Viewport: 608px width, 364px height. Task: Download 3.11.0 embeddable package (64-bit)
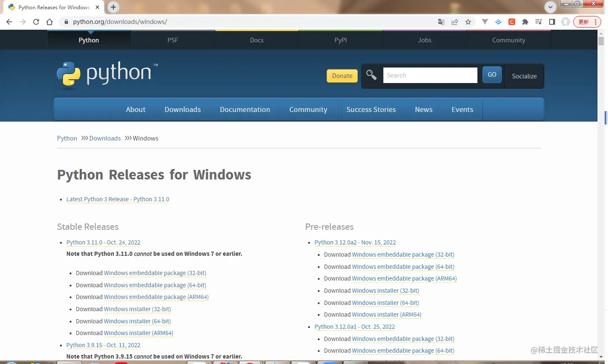[155, 285]
